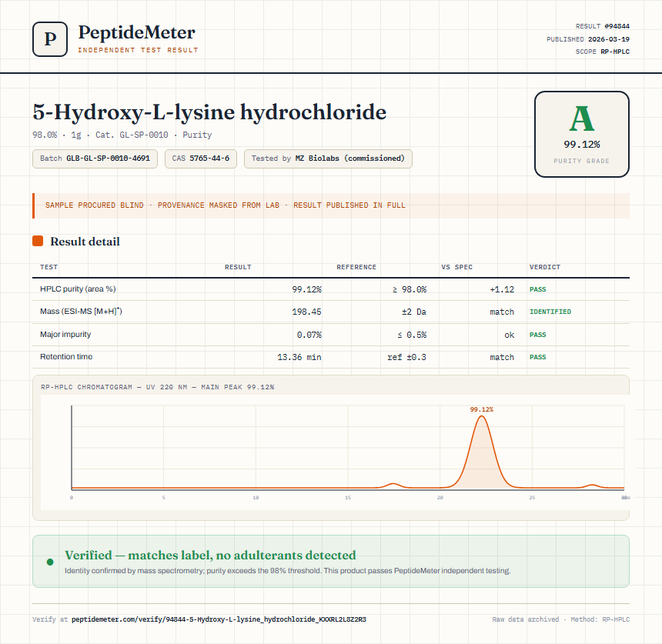Open the verify URL in the footer
The height and width of the screenshot is (644, 662).
click(219, 619)
